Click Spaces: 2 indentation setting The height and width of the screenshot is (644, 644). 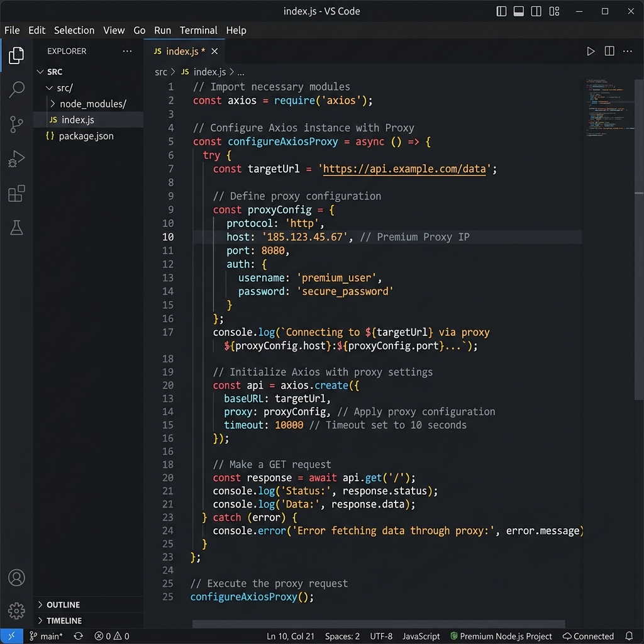click(342, 636)
